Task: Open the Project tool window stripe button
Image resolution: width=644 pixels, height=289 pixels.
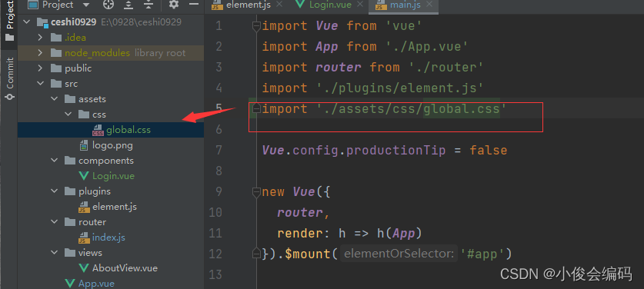Action: (9, 21)
